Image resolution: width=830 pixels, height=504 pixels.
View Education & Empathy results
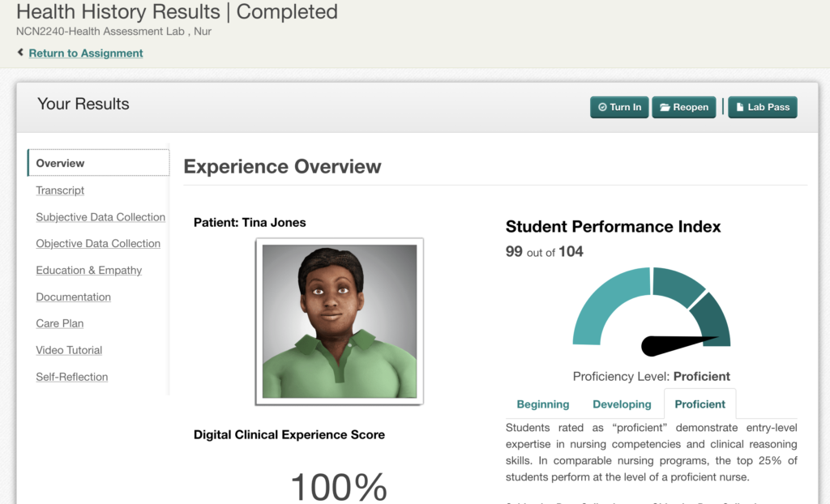[88, 270]
